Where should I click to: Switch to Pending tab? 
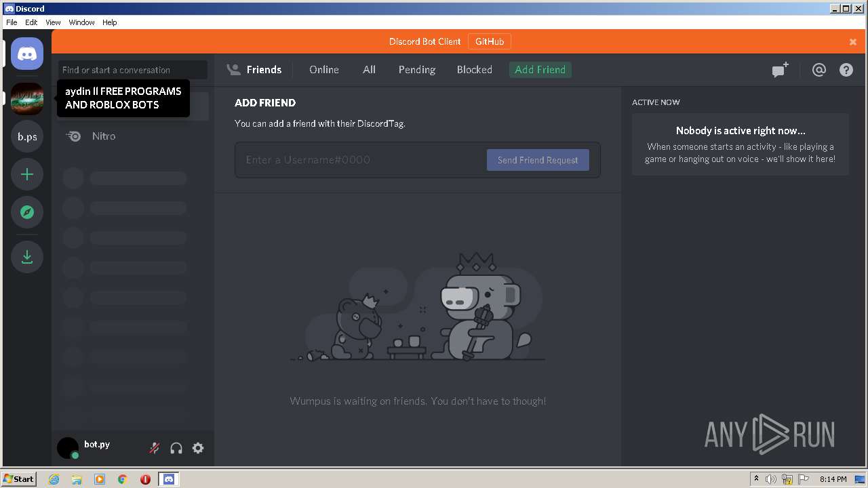coord(417,70)
